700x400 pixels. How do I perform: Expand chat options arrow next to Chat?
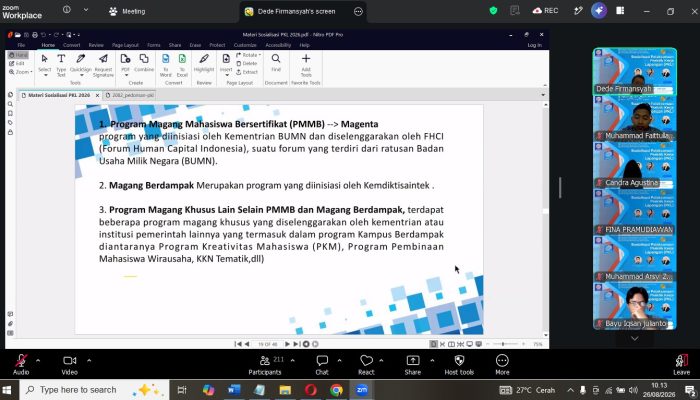pyautogui.click(x=339, y=360)
